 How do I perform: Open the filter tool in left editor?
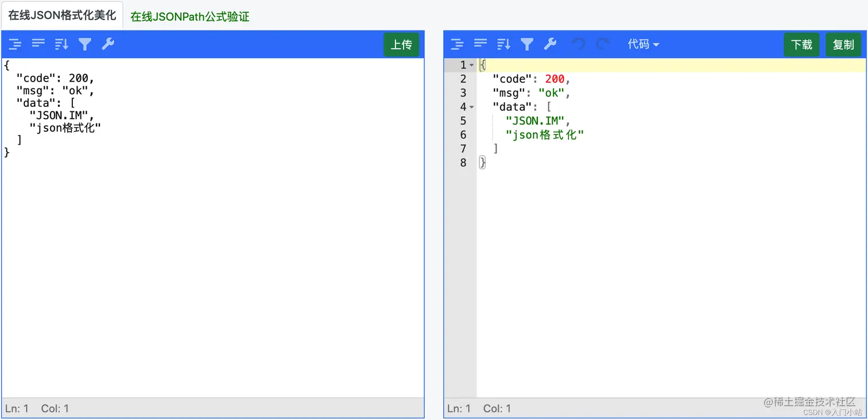click(x=85, y=44)
